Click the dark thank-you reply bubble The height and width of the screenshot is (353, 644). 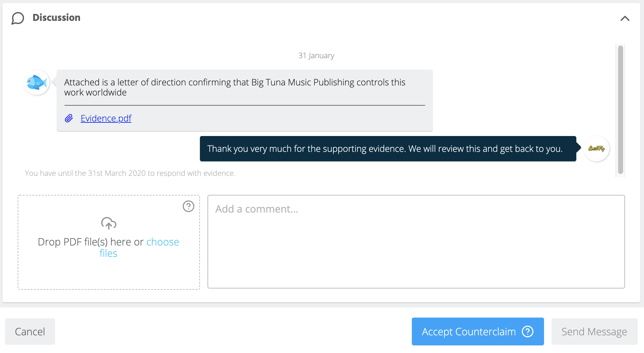(388, 149)
